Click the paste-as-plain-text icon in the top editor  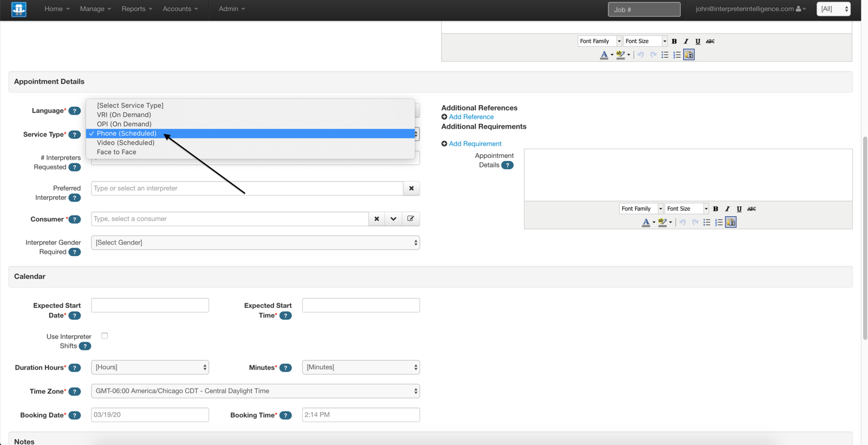coord(688,55)
